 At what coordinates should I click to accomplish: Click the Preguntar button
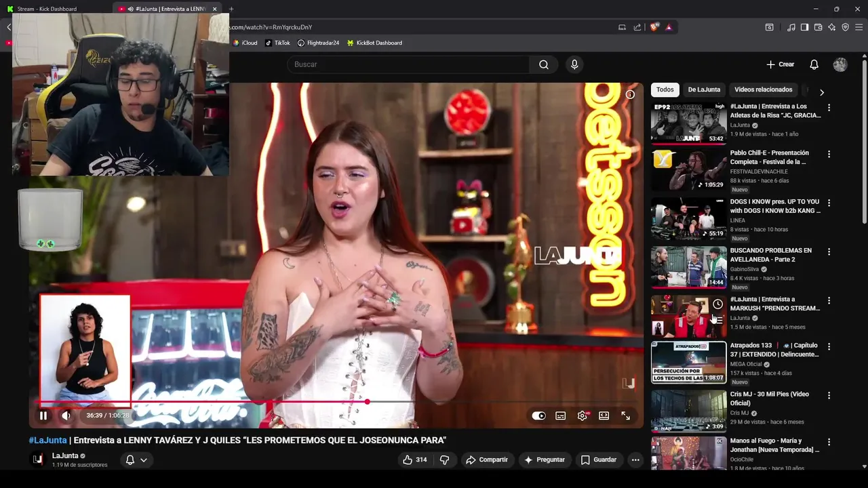[544, 460]
